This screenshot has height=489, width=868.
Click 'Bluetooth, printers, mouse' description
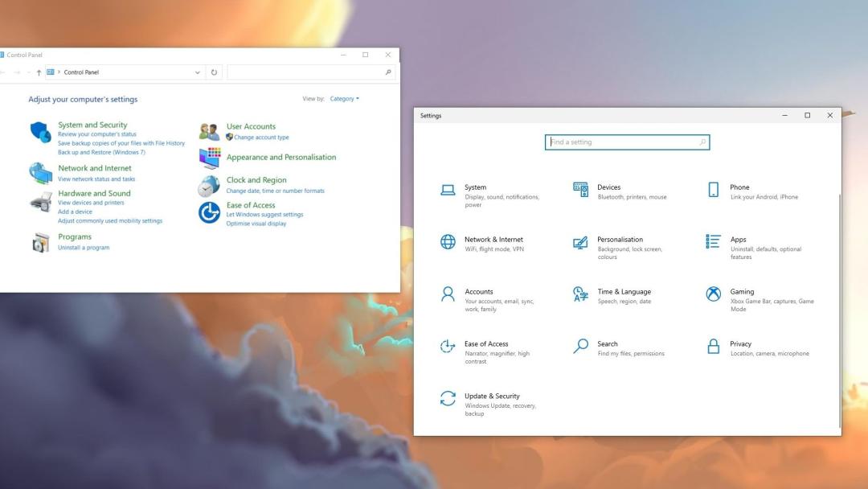click(633, 196)
